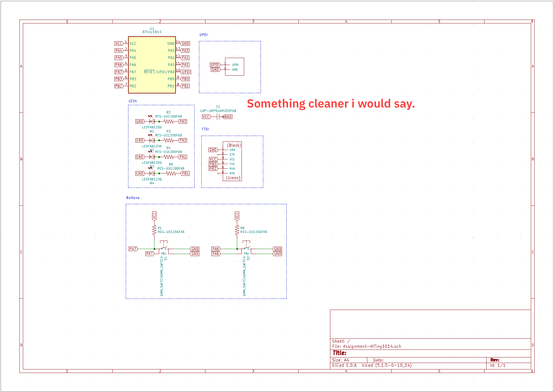Click the 'Sheet: /' title block text
The image size is (554, 392).
341,341
